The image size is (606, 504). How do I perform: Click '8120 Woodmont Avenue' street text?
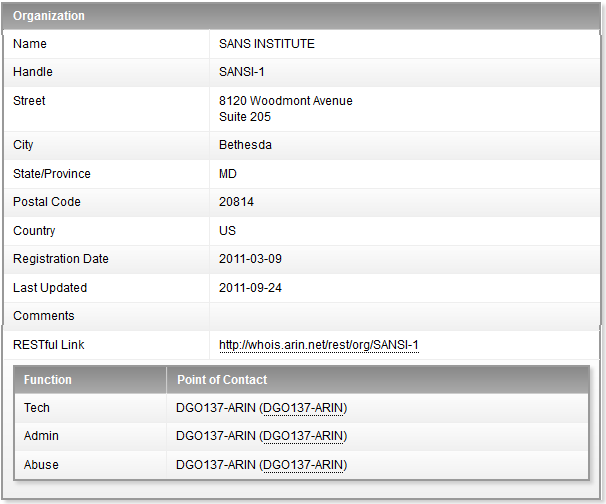(x=286, y=101)
